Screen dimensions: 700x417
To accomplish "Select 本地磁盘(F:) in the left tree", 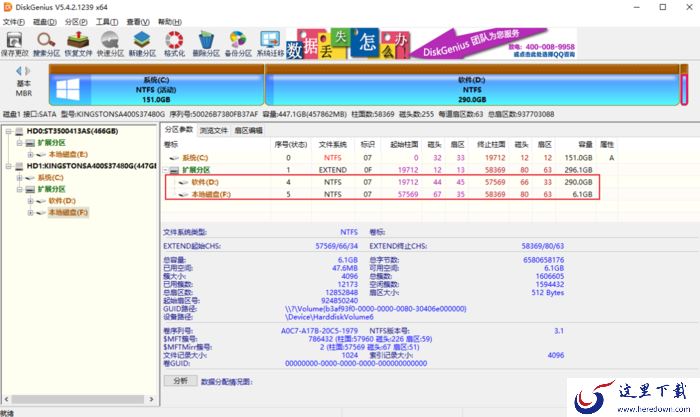I will click(68, 213).
